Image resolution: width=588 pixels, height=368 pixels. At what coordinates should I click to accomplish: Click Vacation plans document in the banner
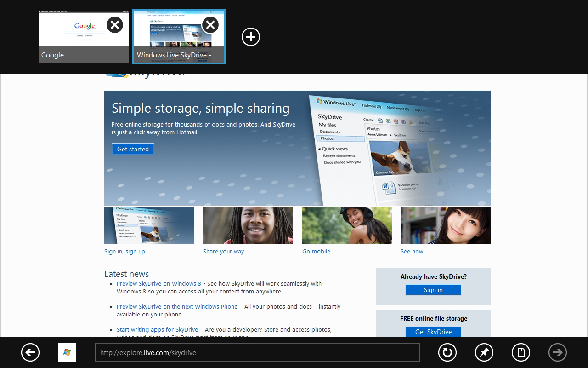coord(399,187)
